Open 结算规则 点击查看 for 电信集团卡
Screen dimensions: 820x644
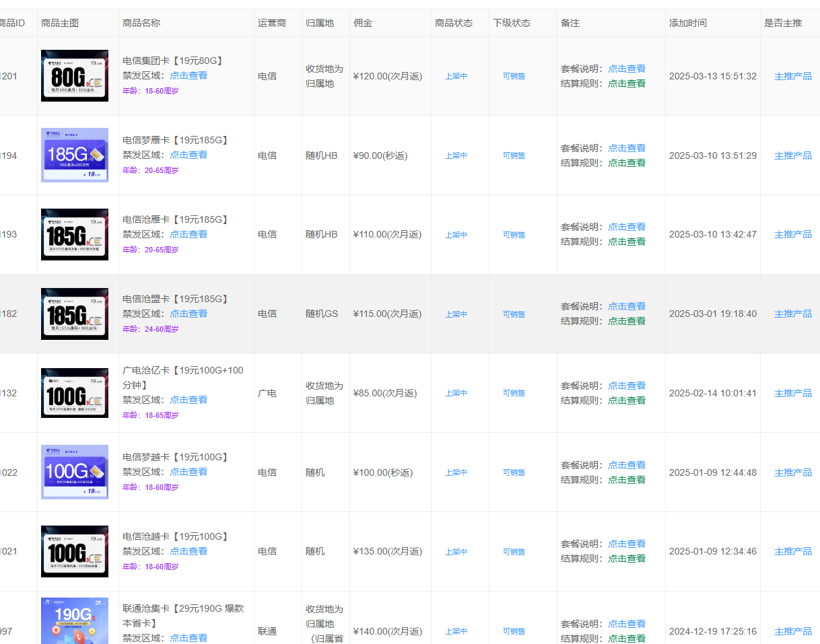pos(627,83)
